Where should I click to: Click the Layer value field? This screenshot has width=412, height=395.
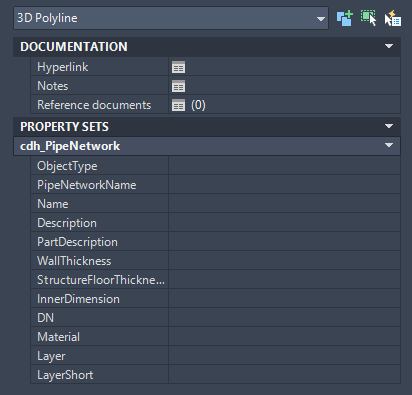point(284,356)
